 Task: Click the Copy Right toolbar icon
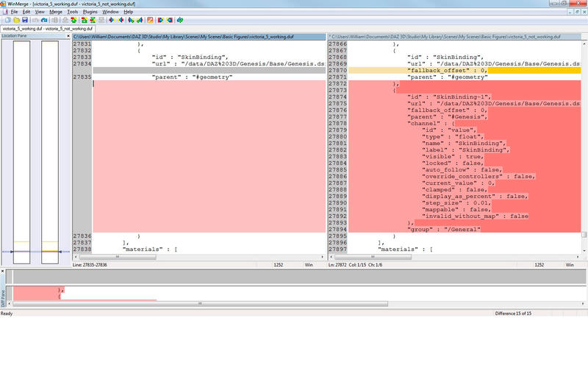coord(112,20)
